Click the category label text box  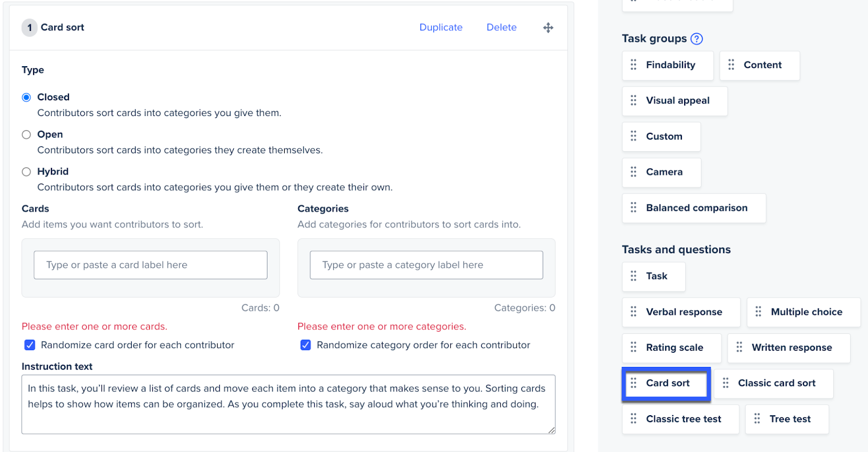[426, 265]
